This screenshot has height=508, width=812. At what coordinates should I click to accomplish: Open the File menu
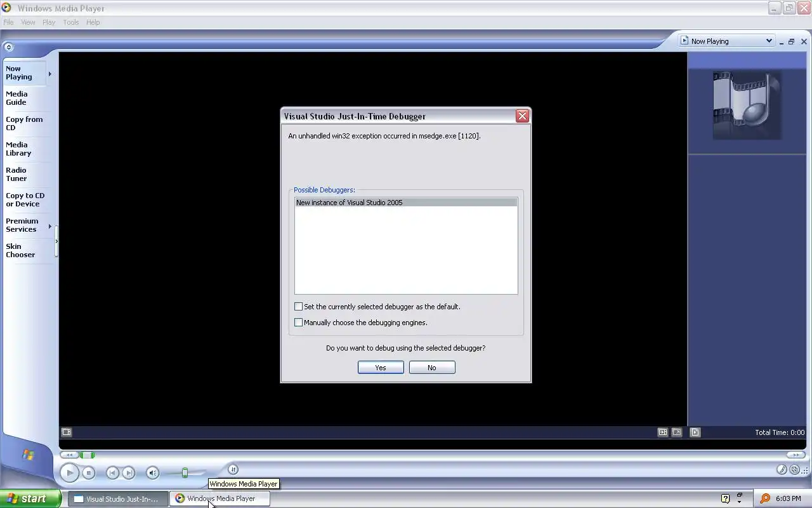pos(8,22)
